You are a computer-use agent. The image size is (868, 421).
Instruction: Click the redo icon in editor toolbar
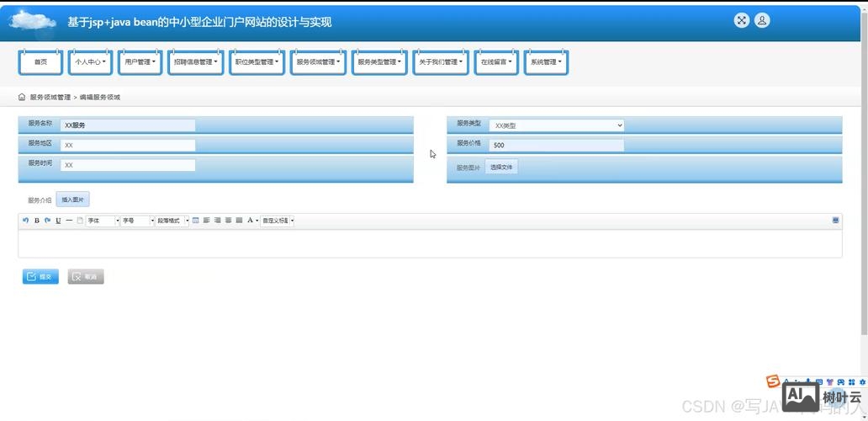pyautogui.click(x=47, y=221)
